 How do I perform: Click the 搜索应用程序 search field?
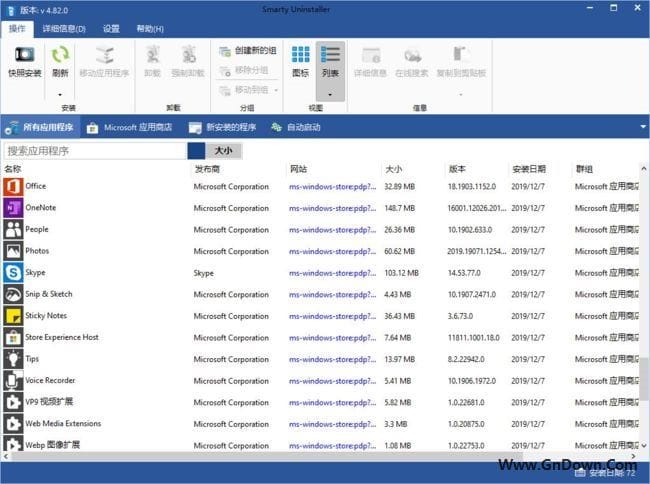(x=95, y=151)
